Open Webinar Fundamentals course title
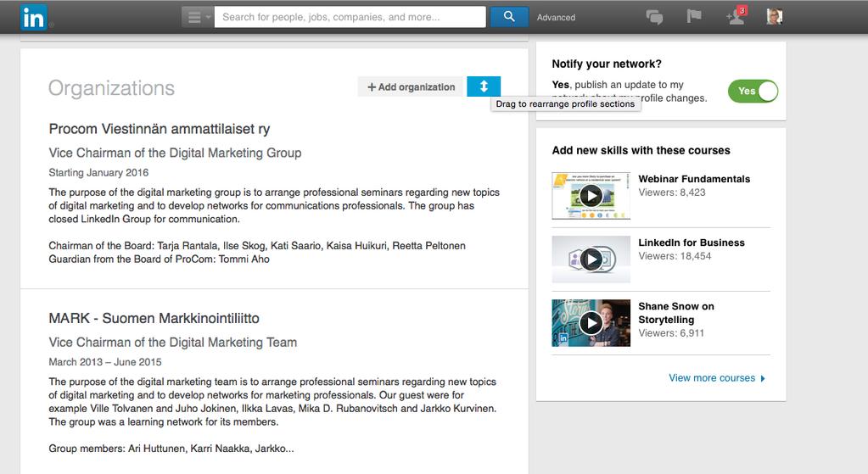The image size is (868, 474). coord(694,179)
